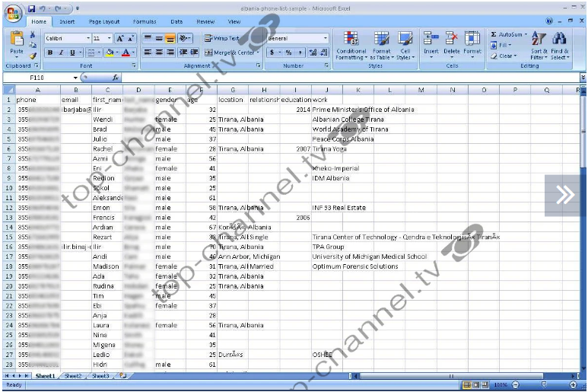Click the next image double-arrow
Screen dimensions: 588x392
tap(564, 195)
